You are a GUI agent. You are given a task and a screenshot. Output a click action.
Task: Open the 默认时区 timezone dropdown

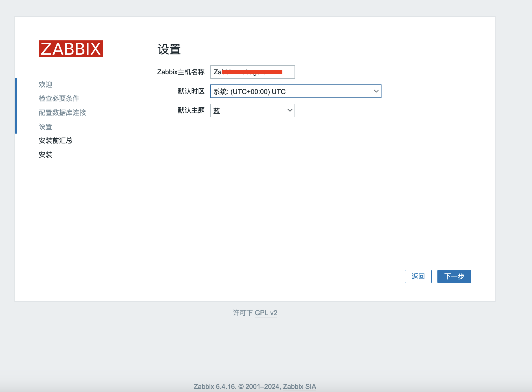click(x=296, y=91)
